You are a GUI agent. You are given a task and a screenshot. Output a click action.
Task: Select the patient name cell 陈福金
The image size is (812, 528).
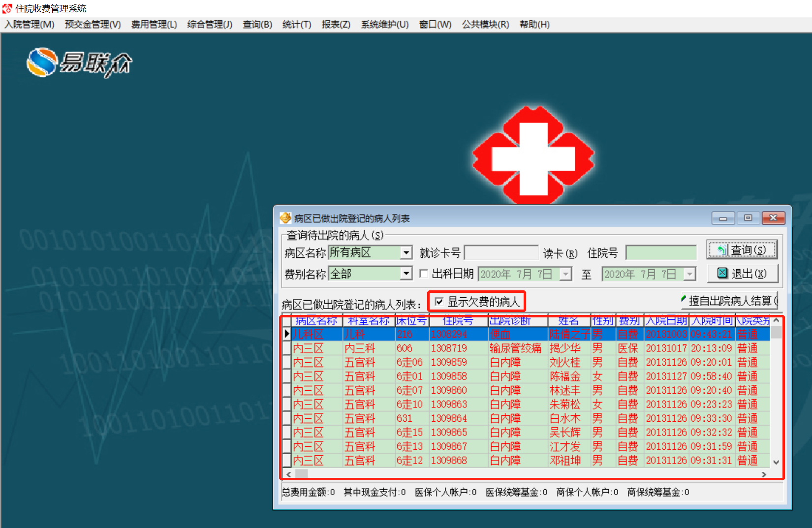[569, 376]
